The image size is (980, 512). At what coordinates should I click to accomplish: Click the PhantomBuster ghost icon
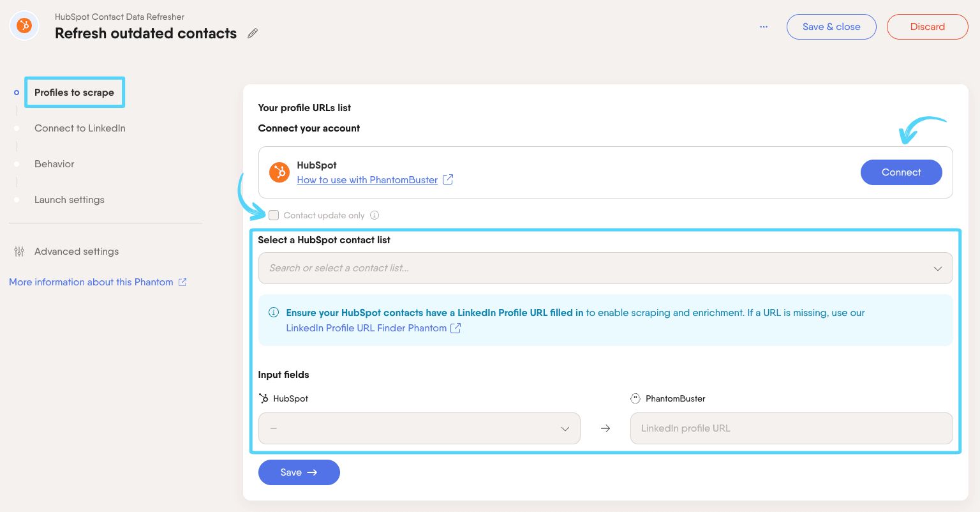click(x=635, y=398)
